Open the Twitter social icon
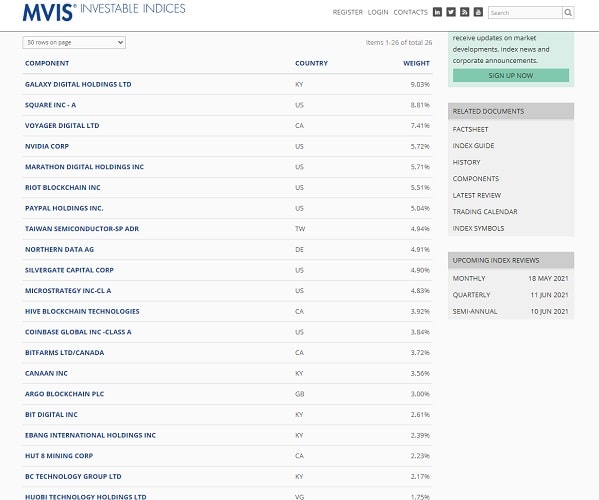Image resolution: width=599 pixels, height=500 pixels. [x=451, y=12]
